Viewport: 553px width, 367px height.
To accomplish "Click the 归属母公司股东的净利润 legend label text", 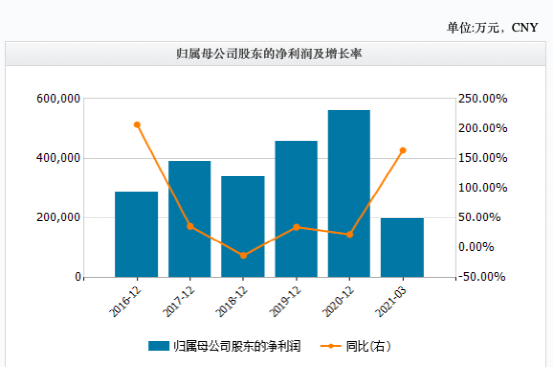I will coord(237,346).
